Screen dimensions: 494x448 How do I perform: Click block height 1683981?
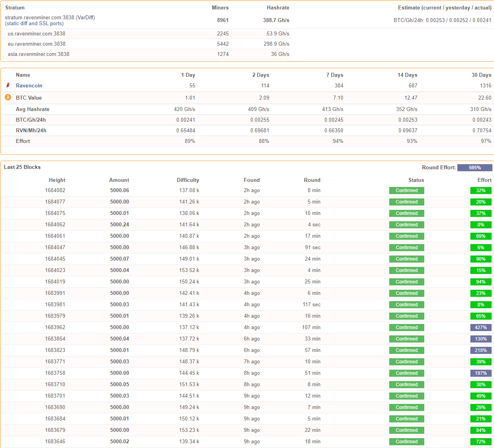[x=55, y=304]
